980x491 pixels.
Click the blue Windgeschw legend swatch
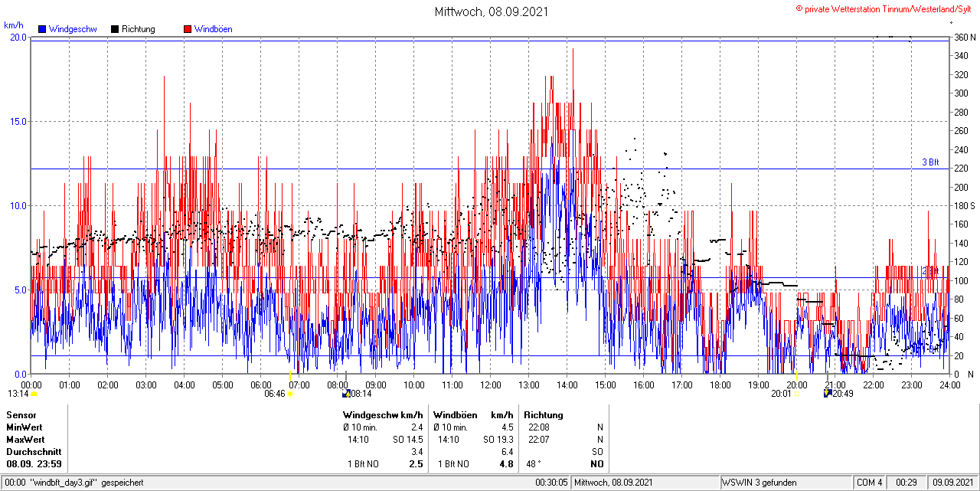[42, 29]
